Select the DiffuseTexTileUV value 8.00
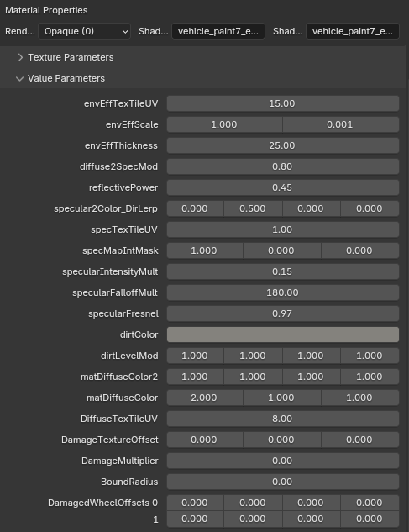This screenshot has width=409, height=532. point(283,419)
